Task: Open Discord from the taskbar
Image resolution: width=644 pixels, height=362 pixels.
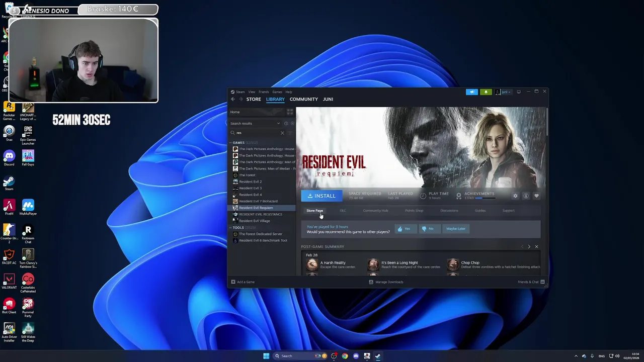Action: pyautogui.click(x=356, y=356)
